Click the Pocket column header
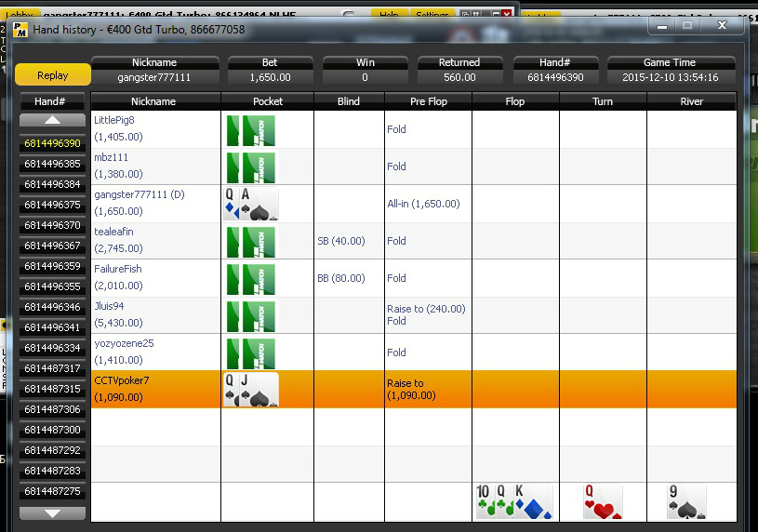The width and height of the screenshot is (758, 532). pyautogui.click(x=267, y=101)
